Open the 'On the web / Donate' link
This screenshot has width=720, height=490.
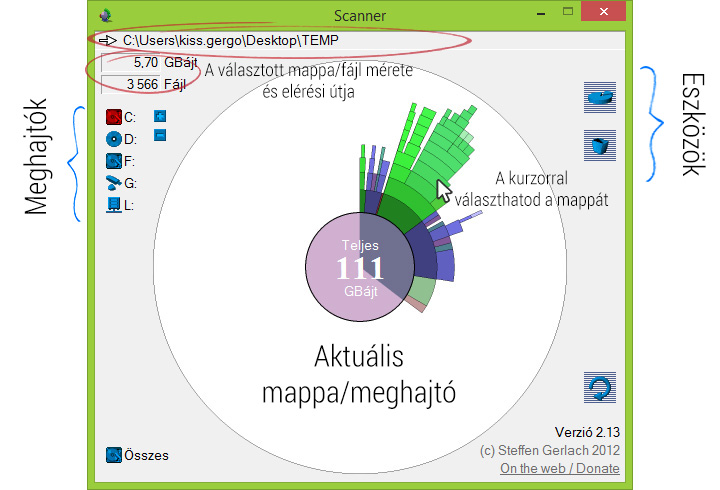pos(559,468)
